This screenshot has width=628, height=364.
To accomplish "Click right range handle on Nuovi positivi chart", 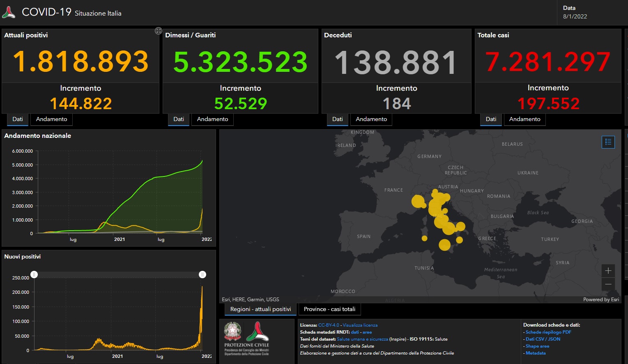I will tap(202, 275).
